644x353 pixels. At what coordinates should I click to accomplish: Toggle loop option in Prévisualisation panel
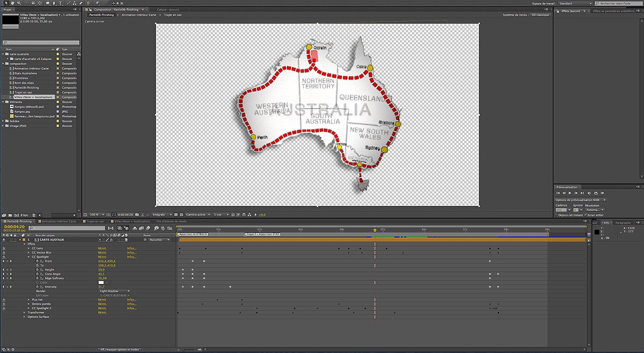point(596,193)
